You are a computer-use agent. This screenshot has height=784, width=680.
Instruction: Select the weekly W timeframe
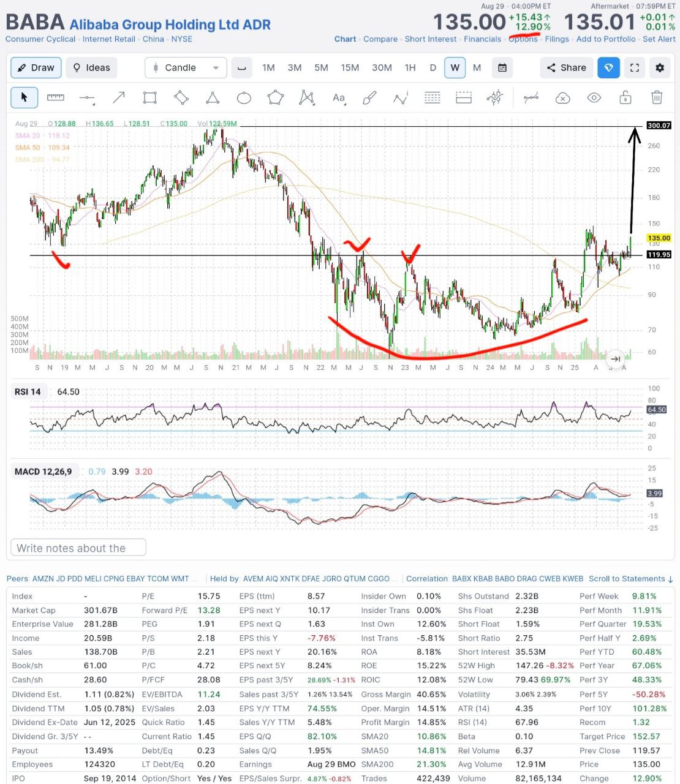[x=455, y=68]
